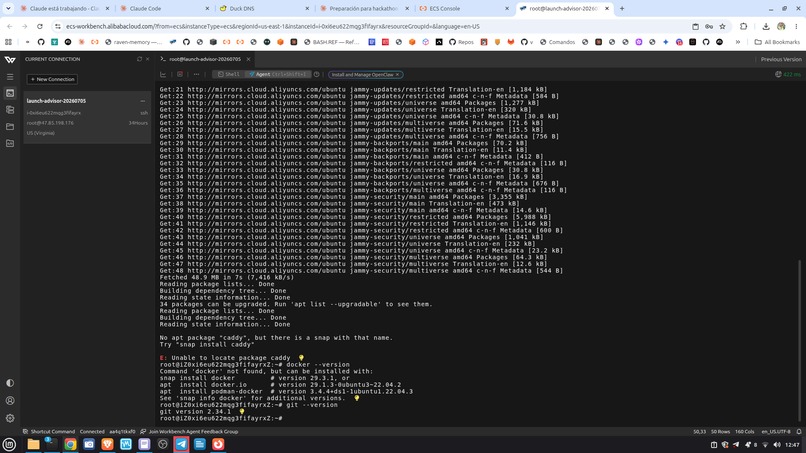Open the Workbench logo home icon
This screenshot has width=806, height=453.
pyautogui.click(x=10, y=60)
